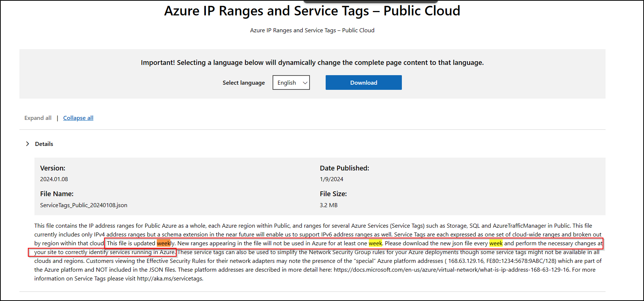Click the Select language label
Screen dimensions: 644x301
click(244, 82)
